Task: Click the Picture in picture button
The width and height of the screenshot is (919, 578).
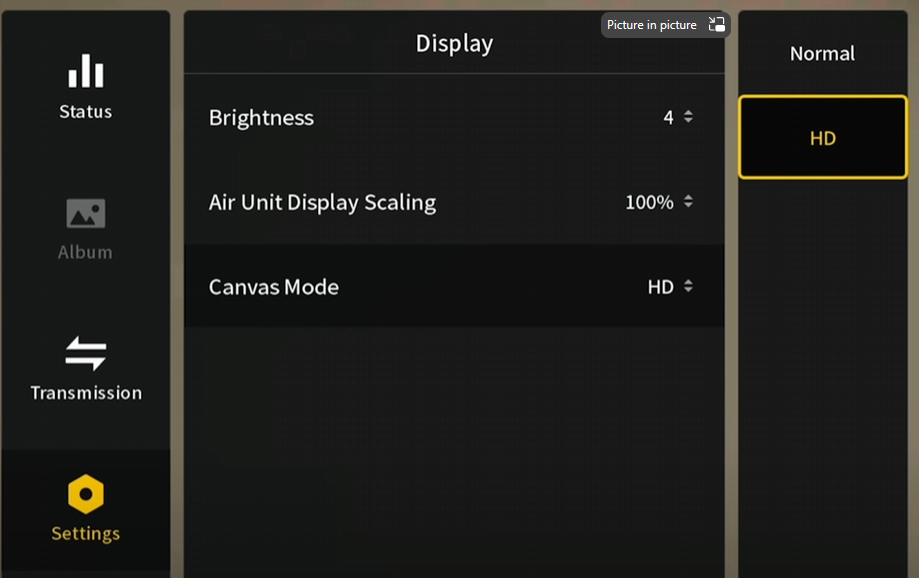Action: (x=665, y=25)
